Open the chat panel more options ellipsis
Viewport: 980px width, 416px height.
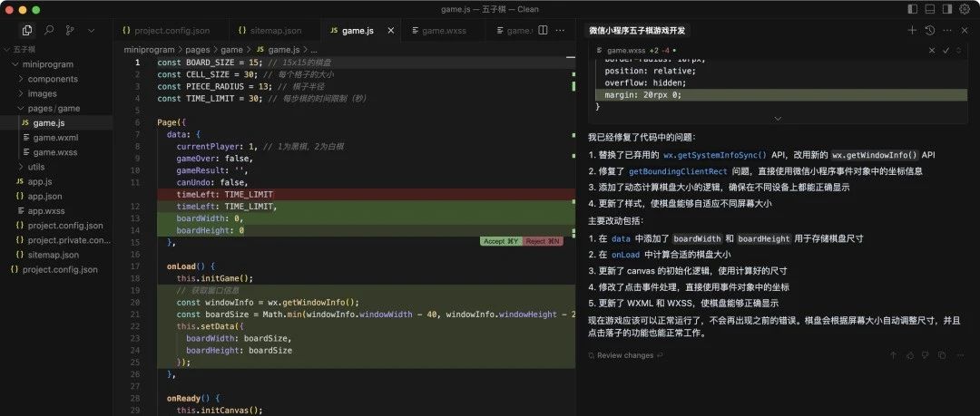pos(947,30)
